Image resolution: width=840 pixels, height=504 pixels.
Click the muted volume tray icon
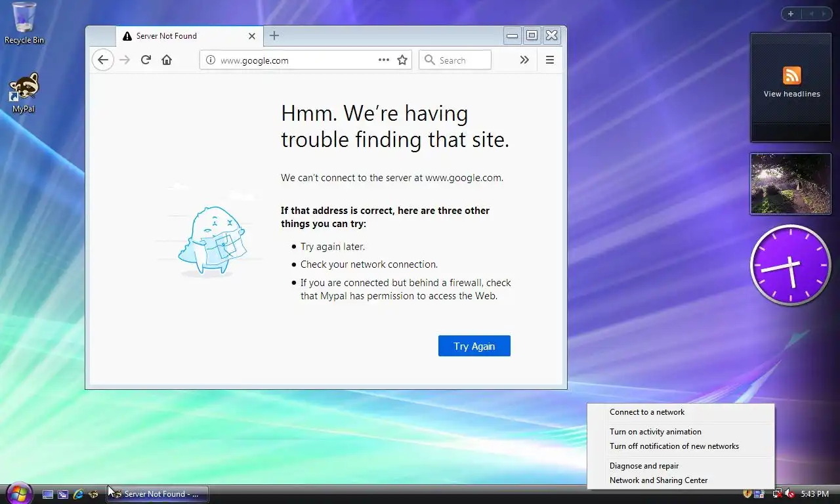pos(790,493)
